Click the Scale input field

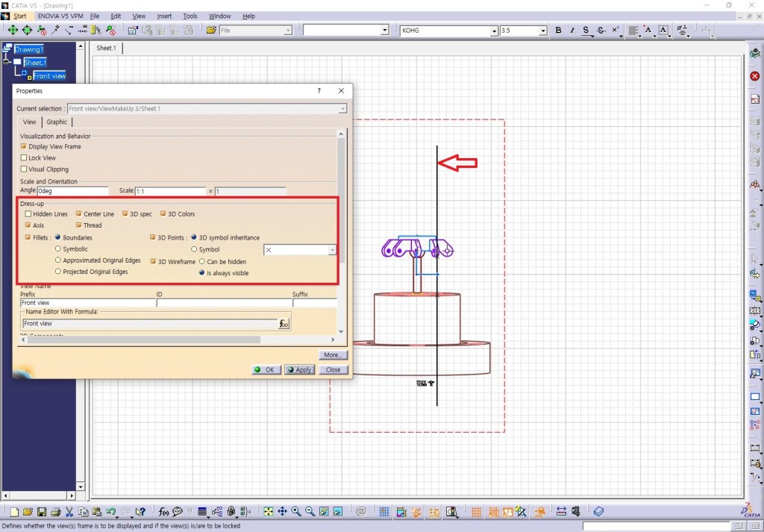tap(170, 192)
